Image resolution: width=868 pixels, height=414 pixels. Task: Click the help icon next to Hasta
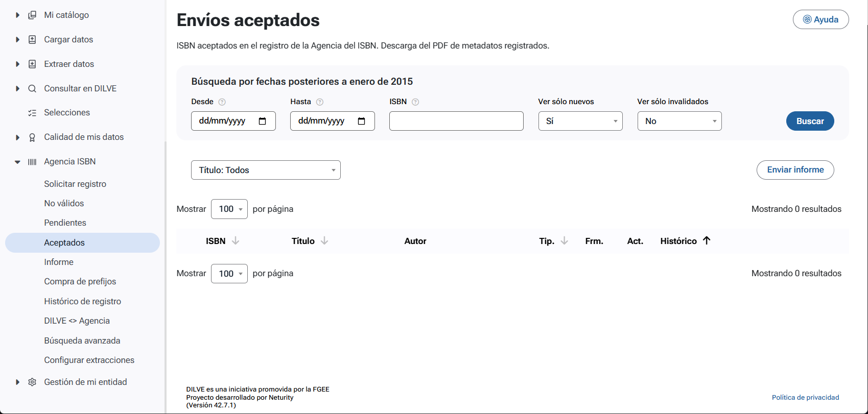coord(320,102)
